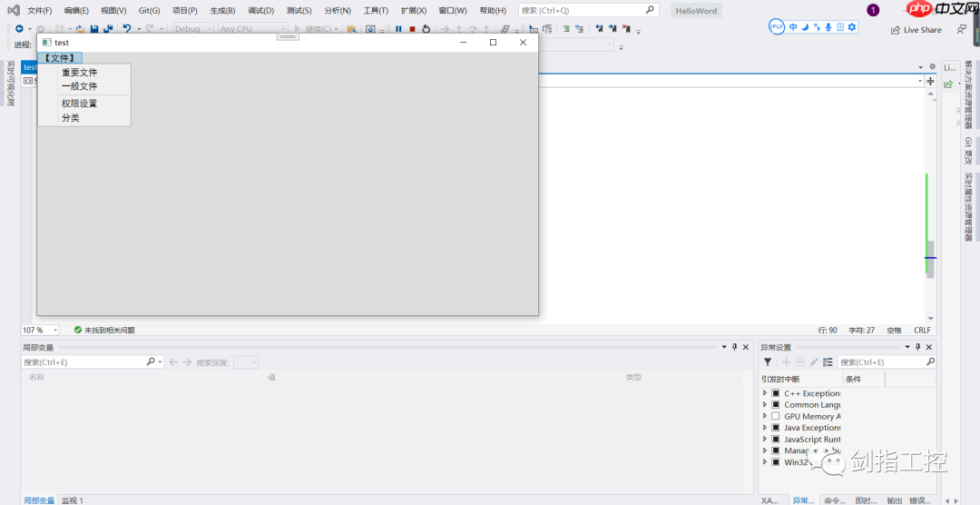
Task: Click the 局部变量 search field
Action: [93, 361]
